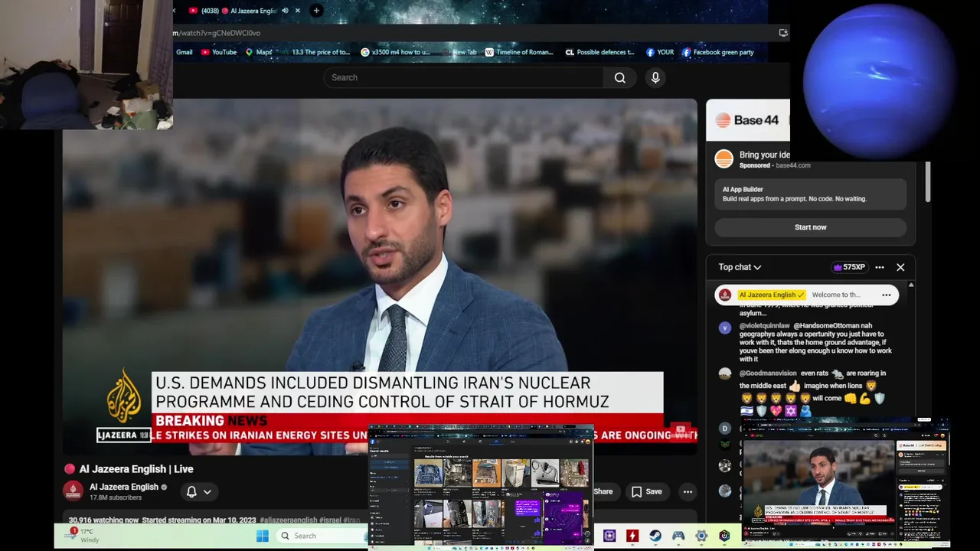
Task: Click the install app icon in address bar
Action: coord(782,33)
